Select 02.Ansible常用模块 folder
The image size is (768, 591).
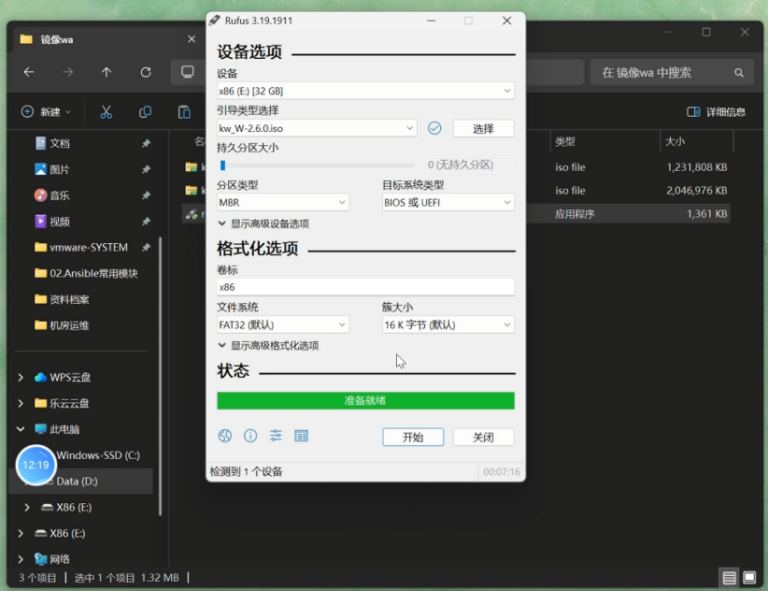coord(86,273)
